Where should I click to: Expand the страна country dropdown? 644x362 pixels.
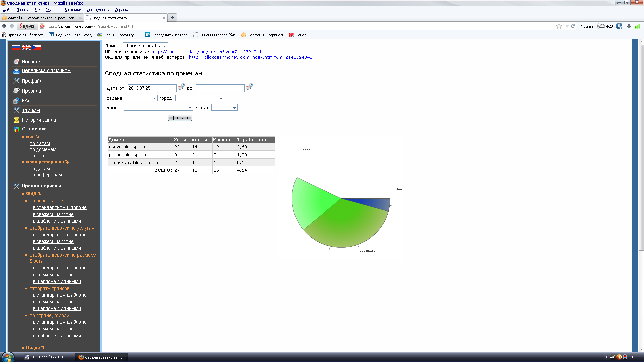[x=141, y=98]
